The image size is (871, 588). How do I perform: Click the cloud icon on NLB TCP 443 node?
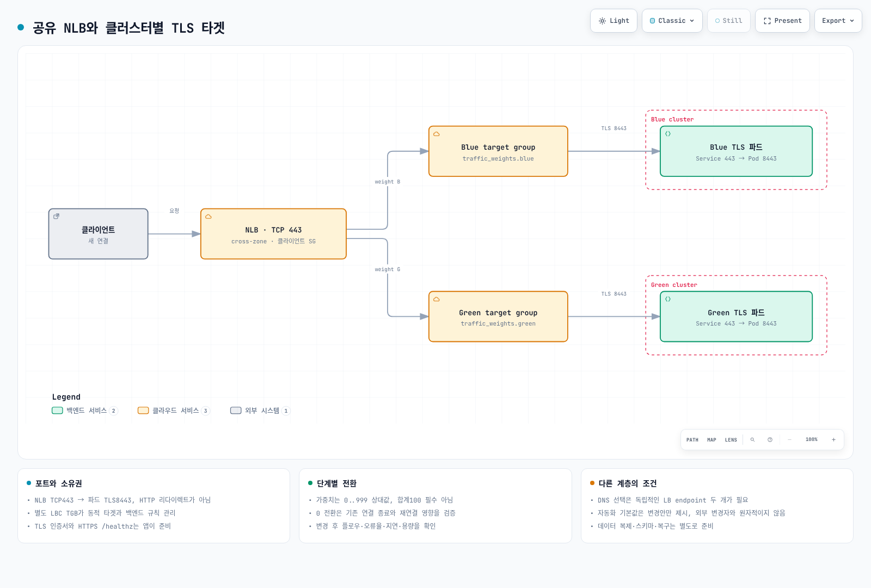point(208,217)
